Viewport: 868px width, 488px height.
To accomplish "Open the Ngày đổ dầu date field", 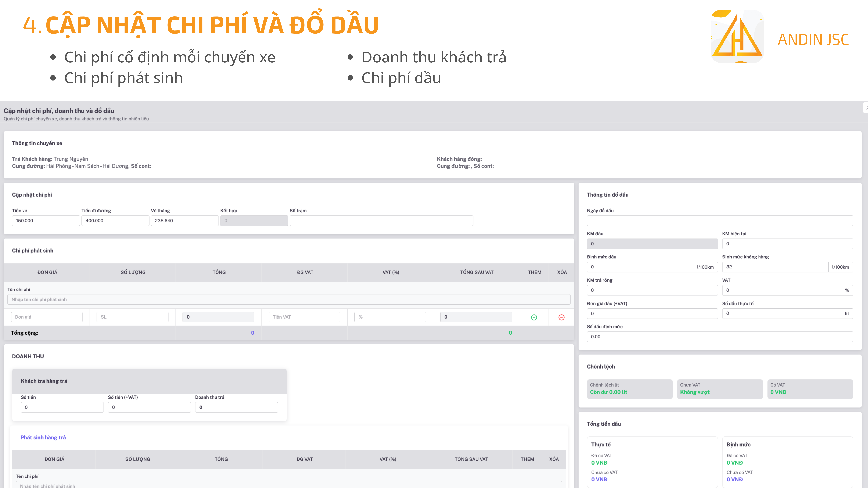I will (720, 221).
